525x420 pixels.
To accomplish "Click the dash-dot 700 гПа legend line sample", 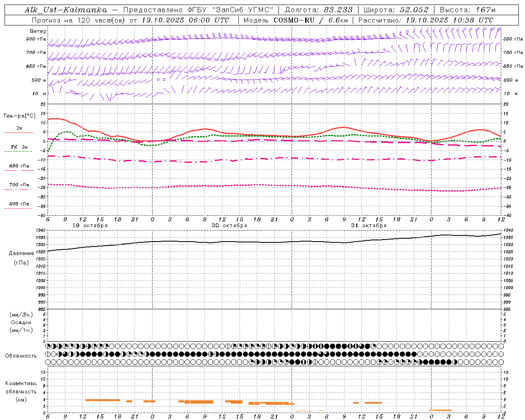I will click(x=18, y=189).
